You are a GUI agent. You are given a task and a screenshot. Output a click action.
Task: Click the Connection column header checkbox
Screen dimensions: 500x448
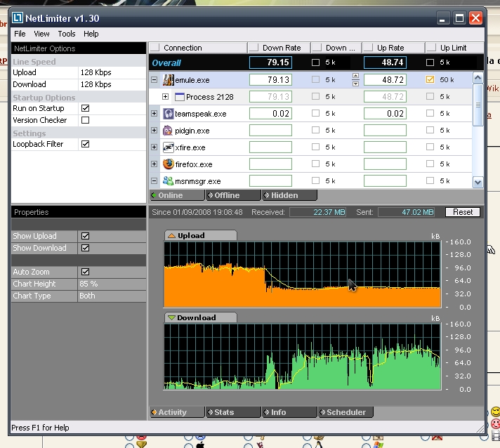click(155, 48)
